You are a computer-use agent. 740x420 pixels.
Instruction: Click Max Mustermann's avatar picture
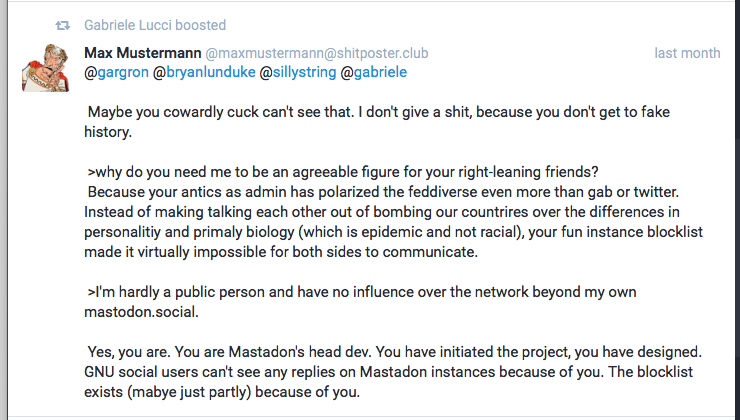click(x=46, y=68)
